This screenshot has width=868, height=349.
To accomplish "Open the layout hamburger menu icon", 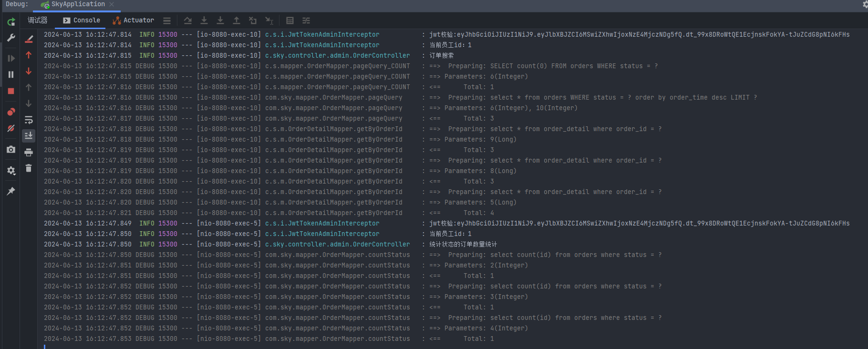I will [x=167, y=21].
